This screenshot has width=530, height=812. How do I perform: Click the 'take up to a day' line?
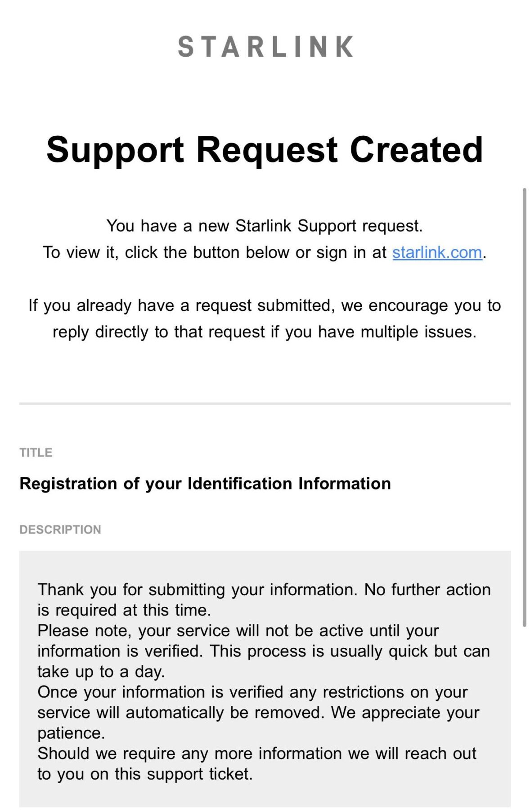tap(101, 672)
